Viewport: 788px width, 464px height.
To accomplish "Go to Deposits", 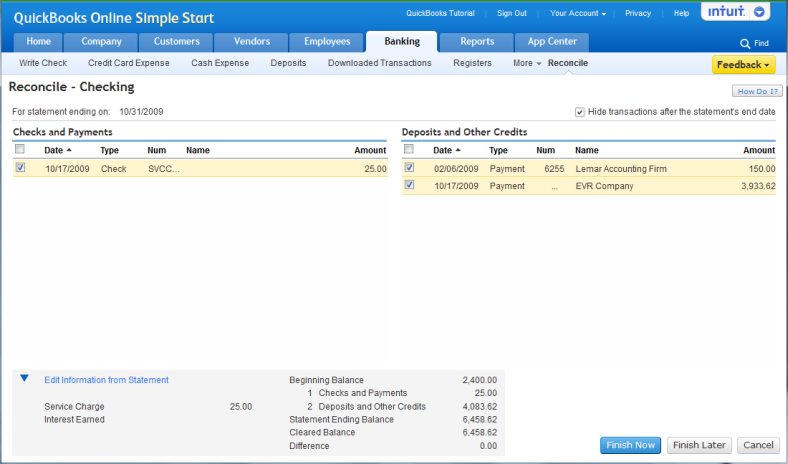I will click(288, 63).
